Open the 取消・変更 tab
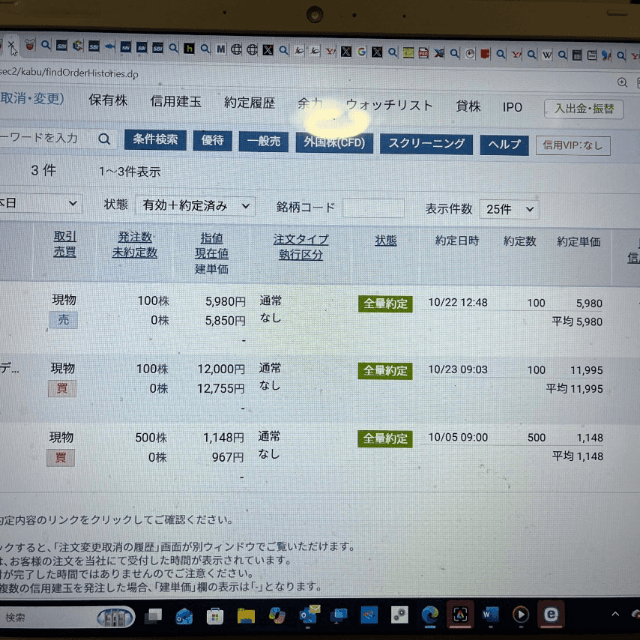 tap(32, 99)
